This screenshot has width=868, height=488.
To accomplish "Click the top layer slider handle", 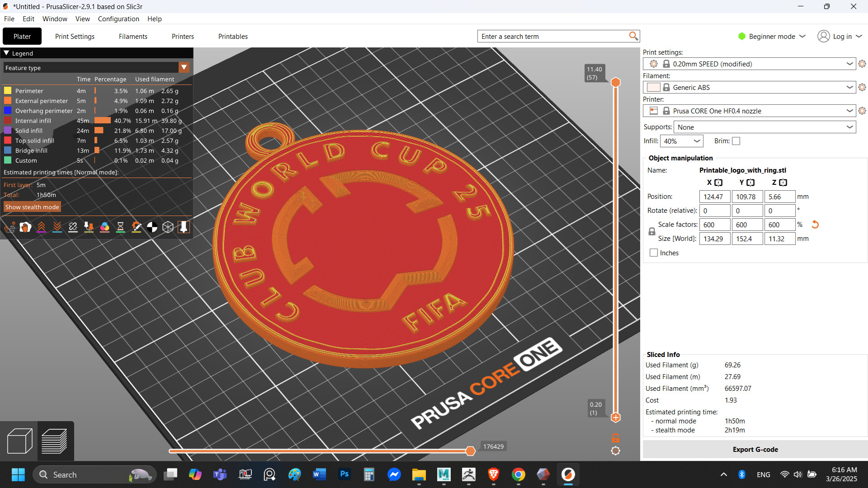I will pos(615,82).
